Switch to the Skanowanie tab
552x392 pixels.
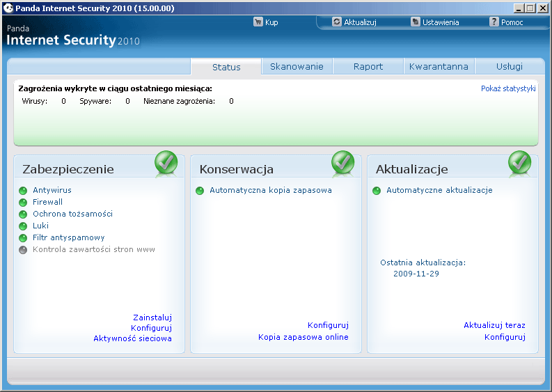(x=297, y=66)
